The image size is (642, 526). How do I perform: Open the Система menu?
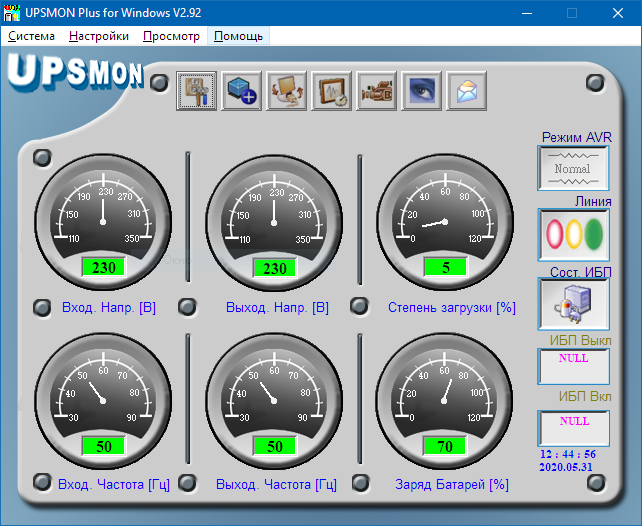pyautogui.click(x=31, y=36)
